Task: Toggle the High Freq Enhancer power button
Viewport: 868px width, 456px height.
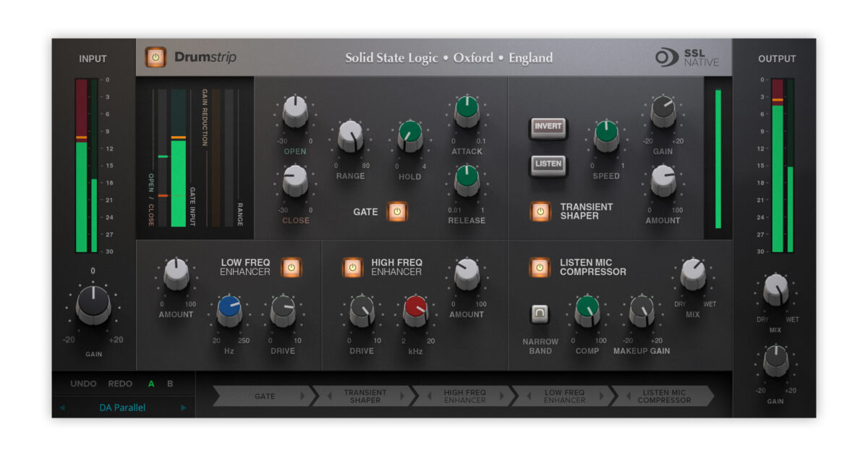Action: tap(352, 267)
